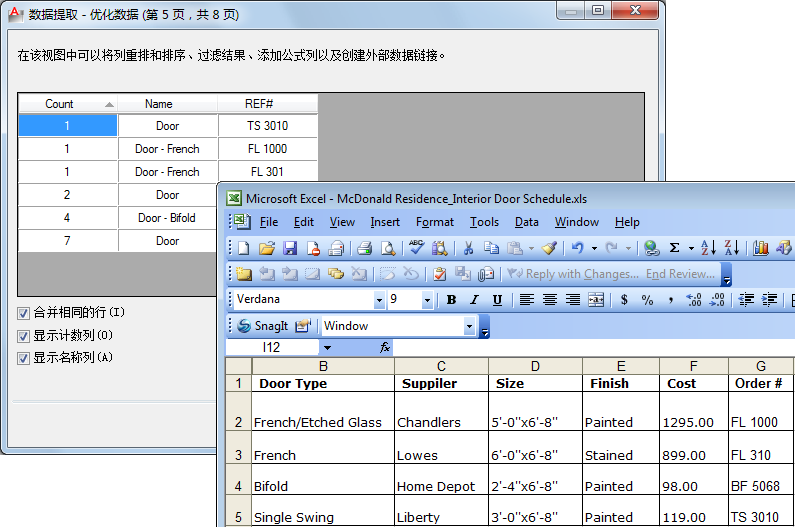Expand the font size 9 dropdown
795x527 pixels.
[x=427, y=300]
